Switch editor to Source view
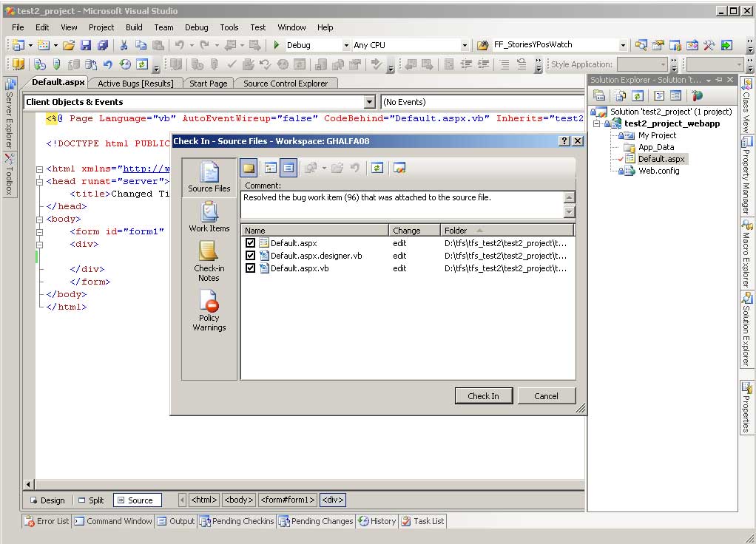The width and height of the screenshot is (756, 544). tap(137, 500)
